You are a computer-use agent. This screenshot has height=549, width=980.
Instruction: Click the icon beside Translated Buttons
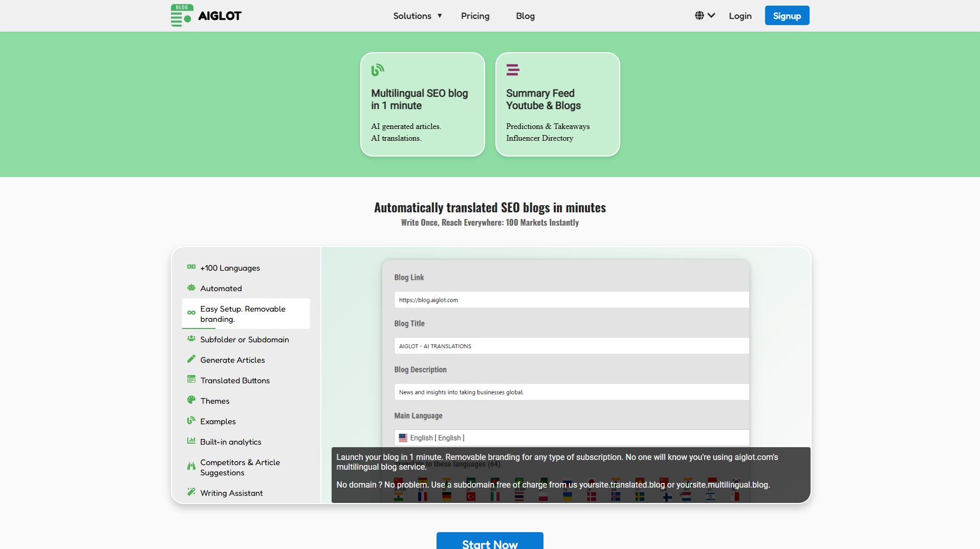191,379
